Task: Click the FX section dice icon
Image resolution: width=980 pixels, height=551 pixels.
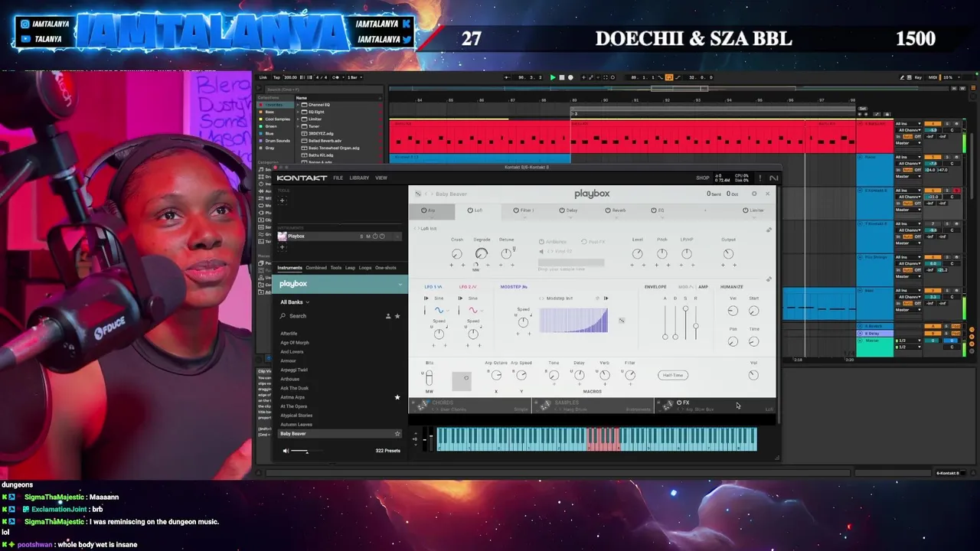Action: click(668, 404)
